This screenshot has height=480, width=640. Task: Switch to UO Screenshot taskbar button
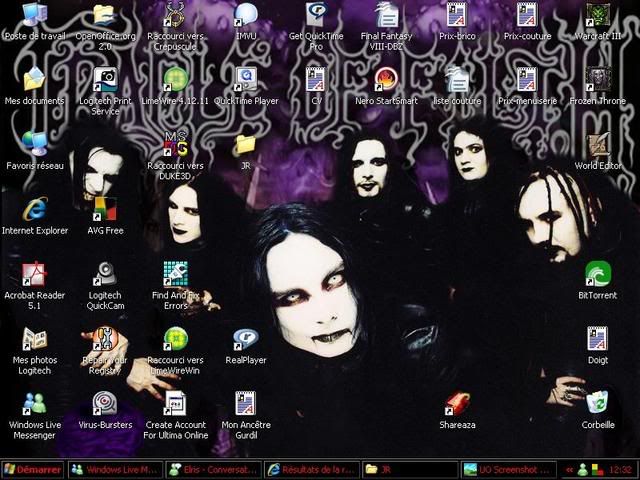click(508, 469)
